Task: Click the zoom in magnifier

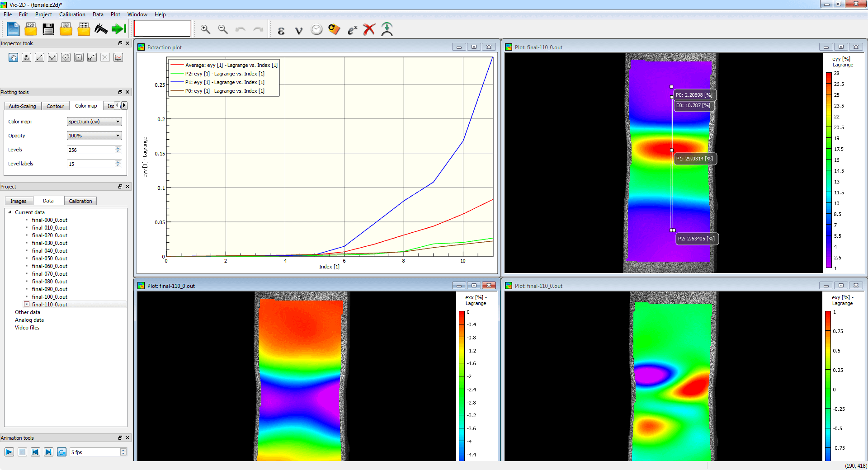Action: (x=205, y=29)
